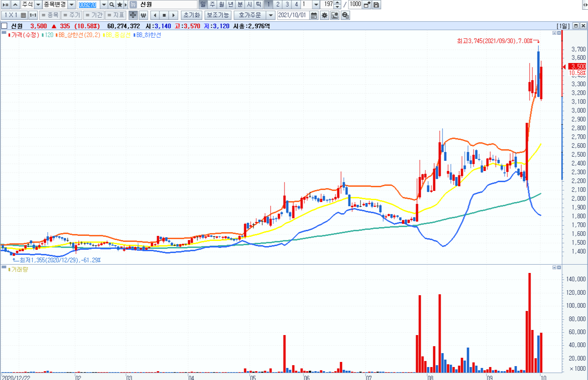Click the volume panel window-size icon

click(554, 268)
